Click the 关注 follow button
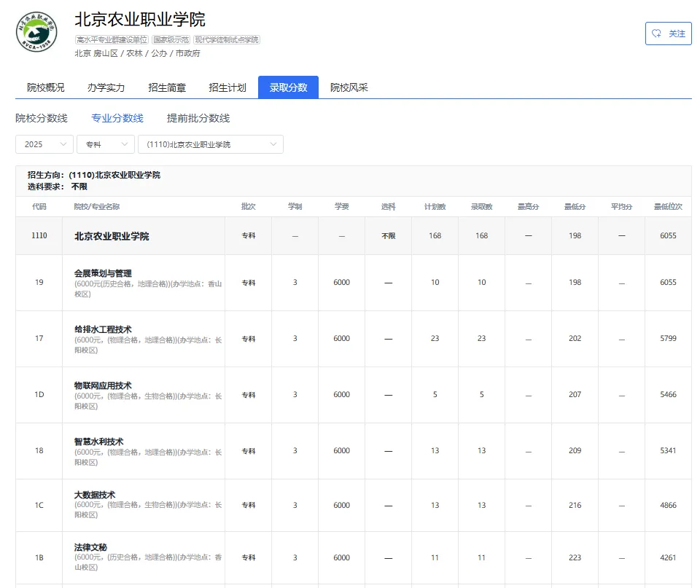Image resolution: width=700 pixels, height=588 pixels. (669, 34)
